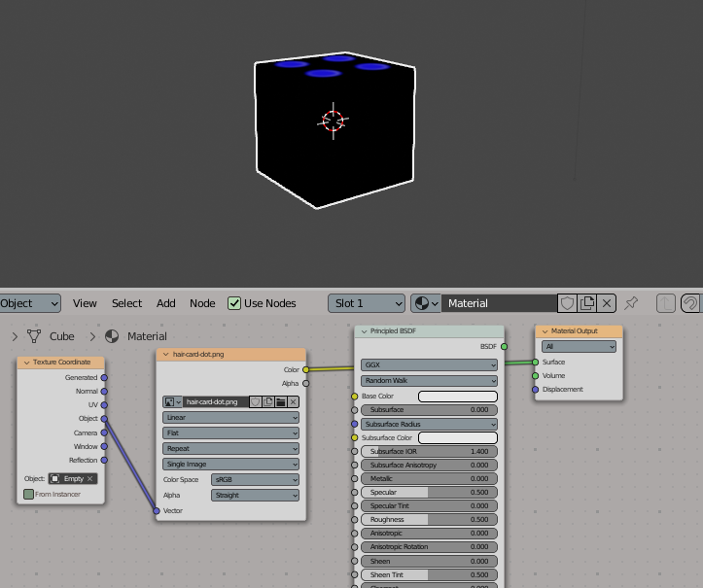Toggle From Instancer checkbox
This screenshot has height=588, width=703.
29,494
